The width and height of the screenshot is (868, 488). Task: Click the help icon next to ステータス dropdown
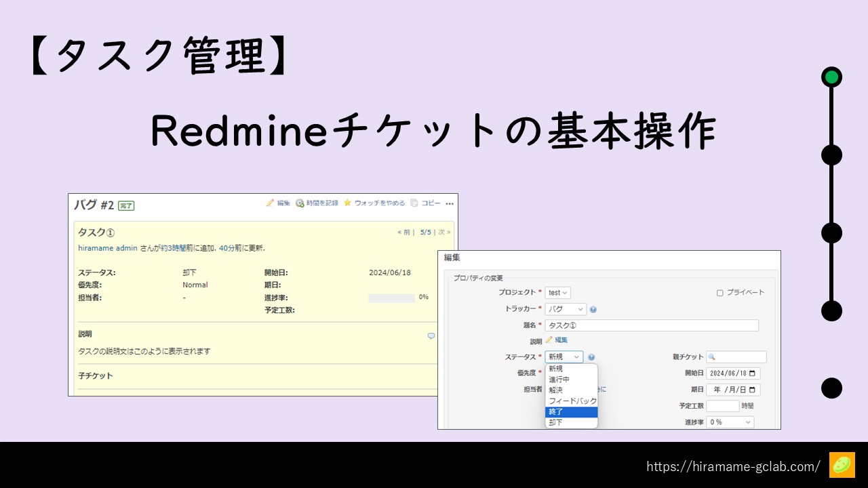click(x=591, y=357)
